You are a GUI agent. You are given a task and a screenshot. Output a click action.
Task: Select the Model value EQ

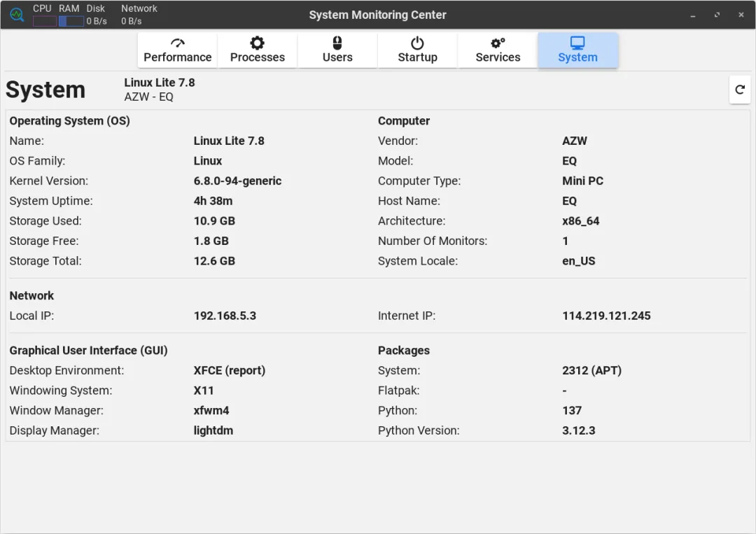[569, 161]
